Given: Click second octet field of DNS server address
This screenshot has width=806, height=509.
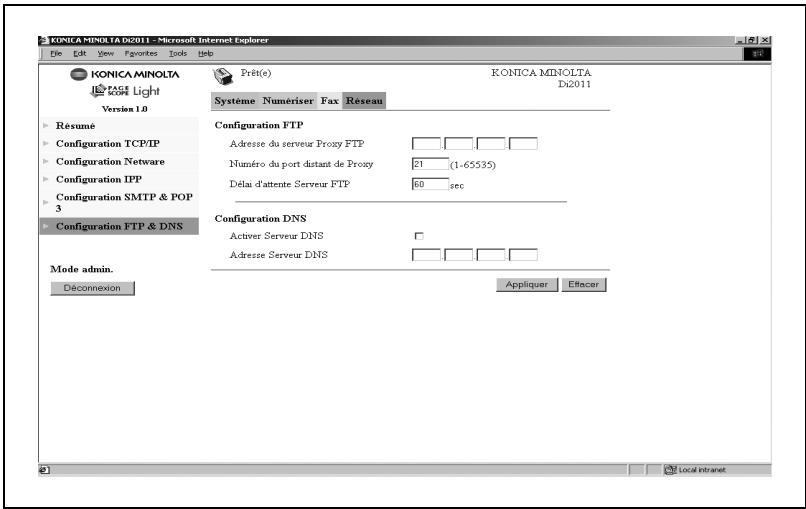Looking at the screenshot, I should (x=459, y=254).
